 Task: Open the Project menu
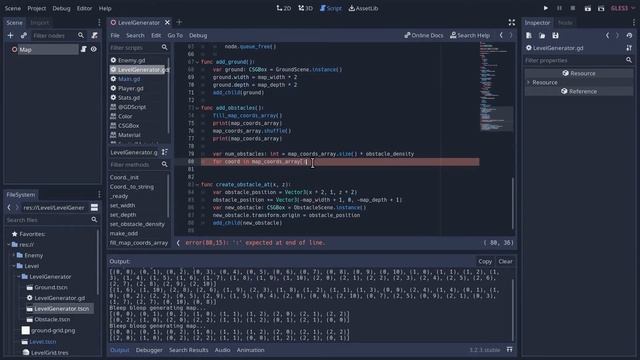point(37,8)
